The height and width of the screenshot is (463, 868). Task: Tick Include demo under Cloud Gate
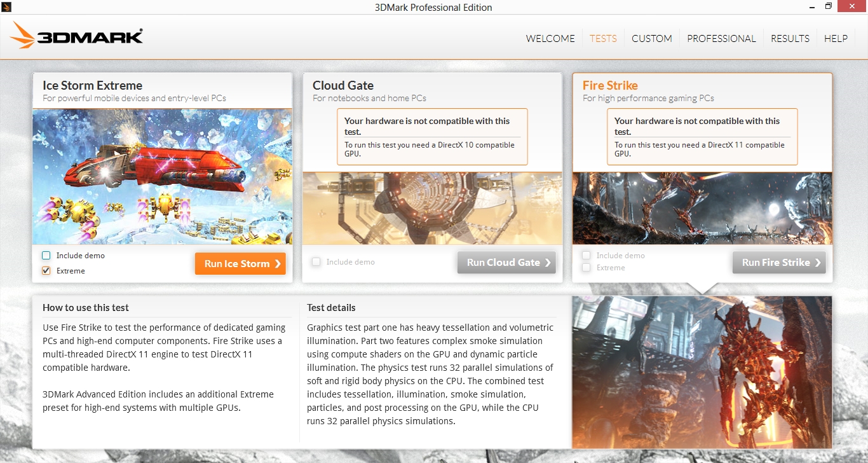coord(316,262)
